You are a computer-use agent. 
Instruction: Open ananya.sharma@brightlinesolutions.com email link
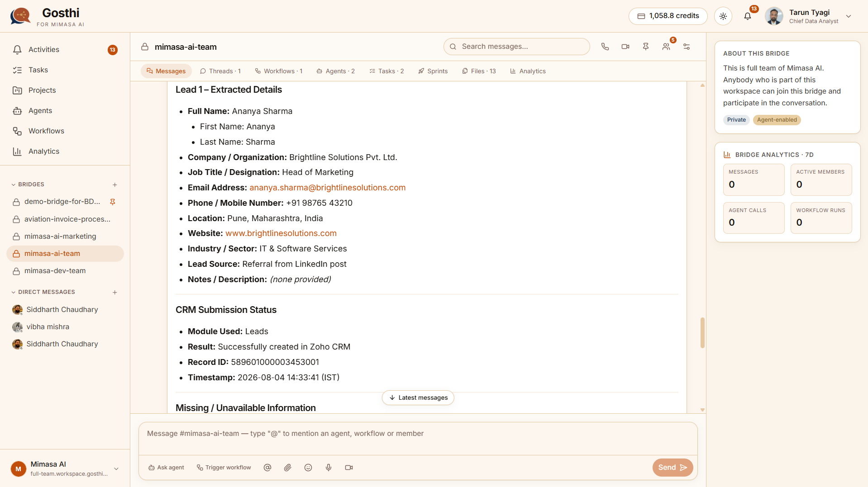point(327,188)
